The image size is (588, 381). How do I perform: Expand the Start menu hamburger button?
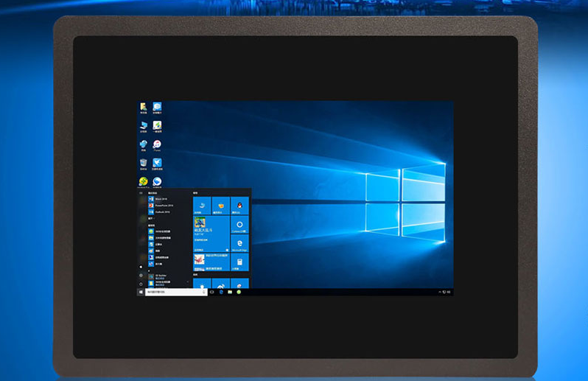[x=141, y=193]
